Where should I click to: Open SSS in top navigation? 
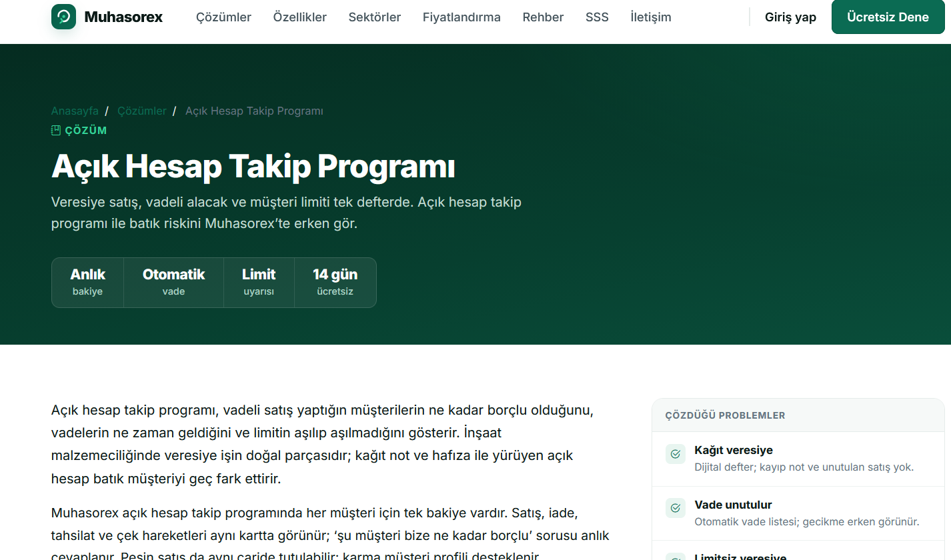[597, 17]
